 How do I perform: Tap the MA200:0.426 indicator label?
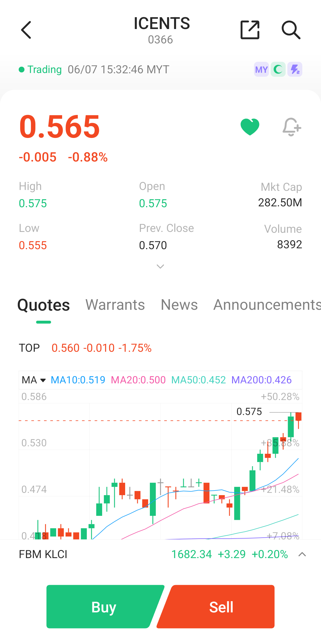tap(261, 380)
